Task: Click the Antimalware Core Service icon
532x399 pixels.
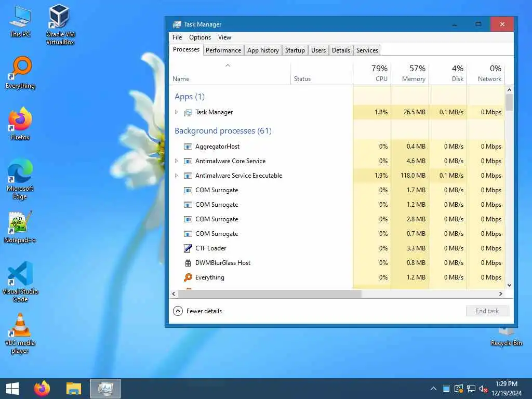Action: 188,161
